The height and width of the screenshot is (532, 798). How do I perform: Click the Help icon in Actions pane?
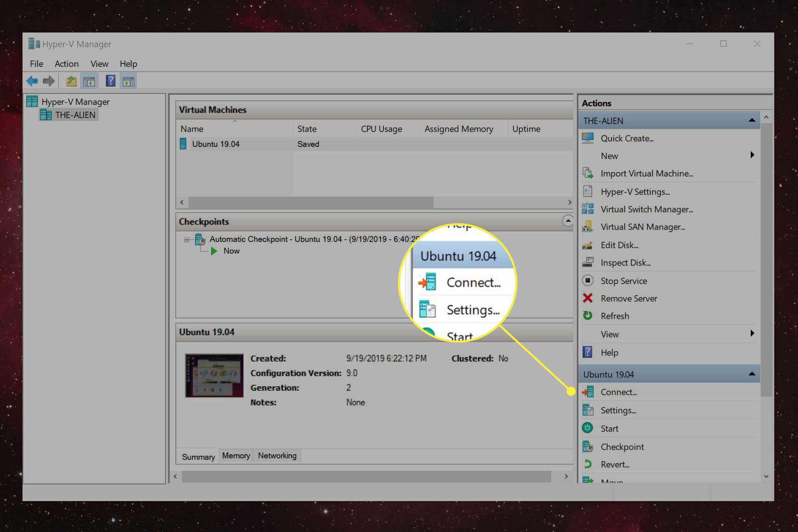point(588,352)
